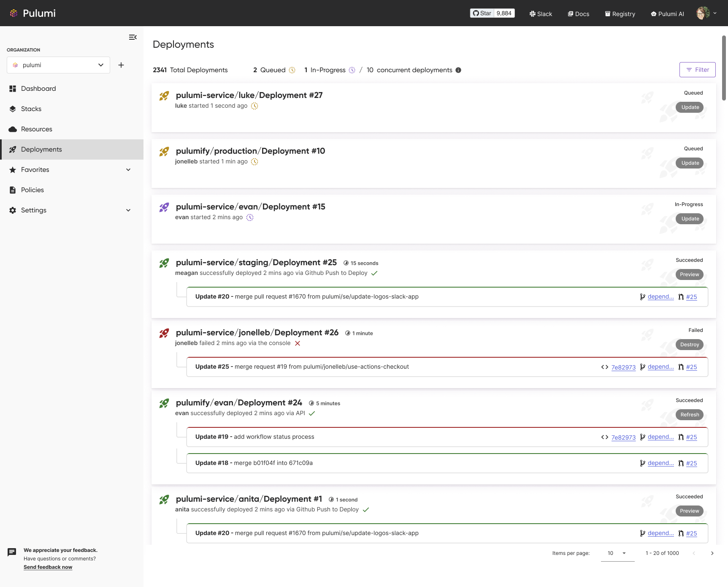Open the pulumi organization dropdown

point(58,65)
